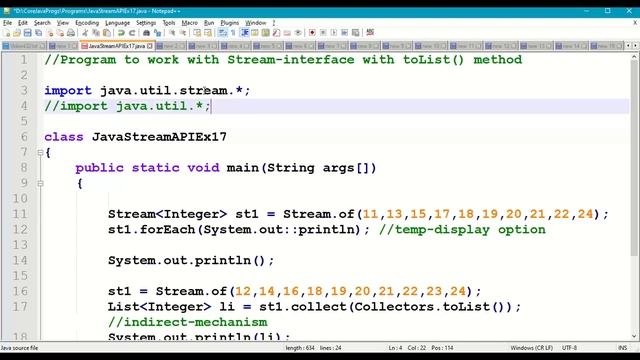Click the green Undo arrow icon

click(120, 33)
